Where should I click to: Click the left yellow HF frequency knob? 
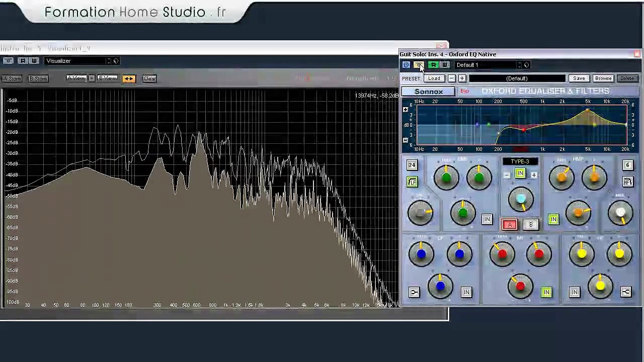(582, 254)
